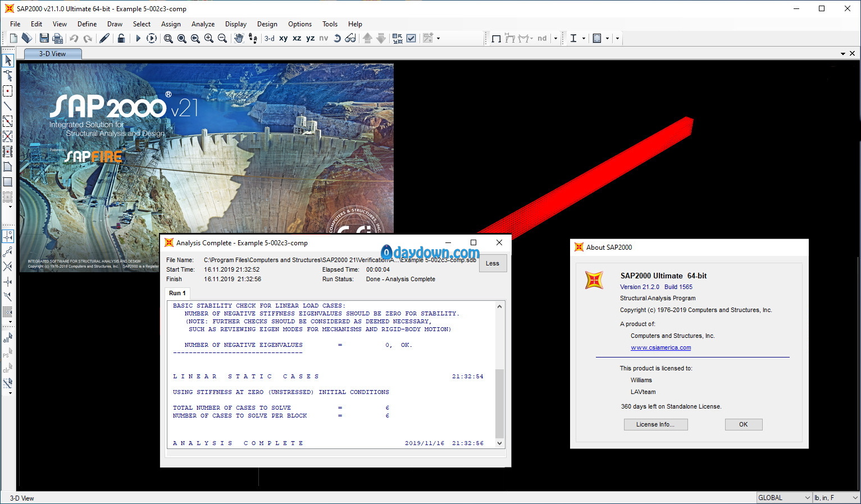Click the rectangular section design icon

click(x=597, y=38)
